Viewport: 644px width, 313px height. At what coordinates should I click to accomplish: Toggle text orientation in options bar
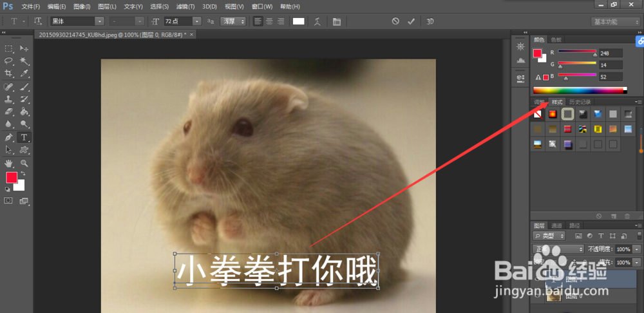(x=38, y=21)
